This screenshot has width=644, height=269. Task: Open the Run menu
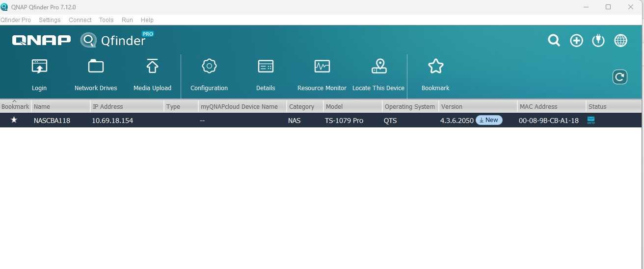point(127,20)
